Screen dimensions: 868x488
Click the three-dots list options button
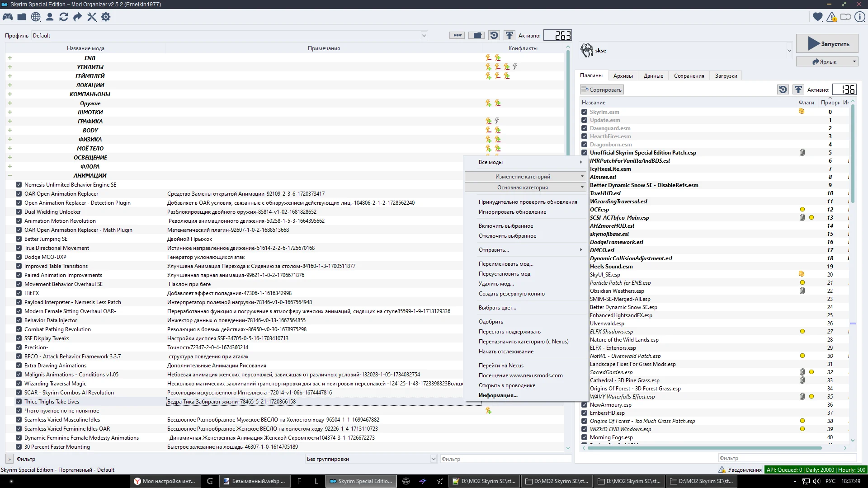click(x=457, y=35)
